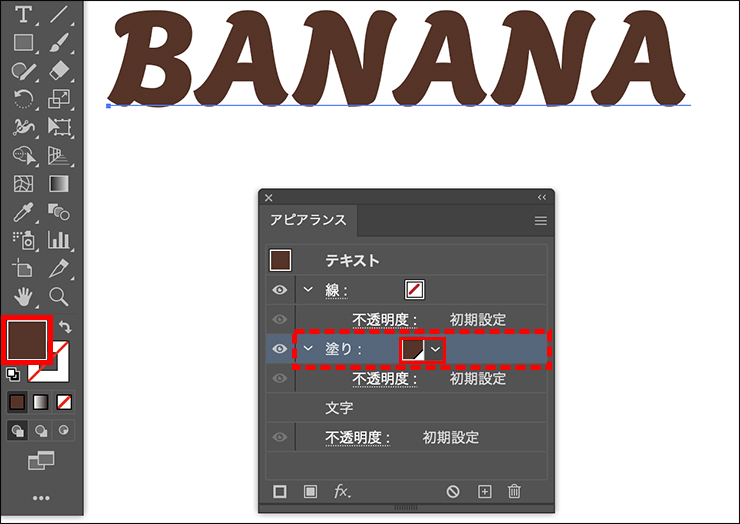Viewport: 740px width, 524px height.
Task: Click 不透明度 link under the 線 row
Action: [x=385, y=320]
